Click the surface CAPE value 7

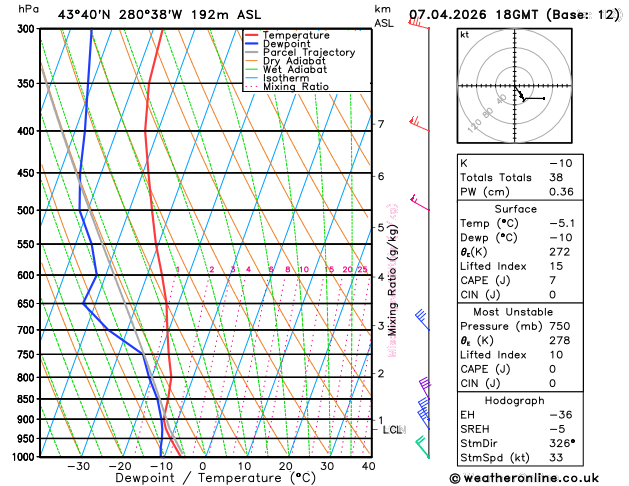553,280
